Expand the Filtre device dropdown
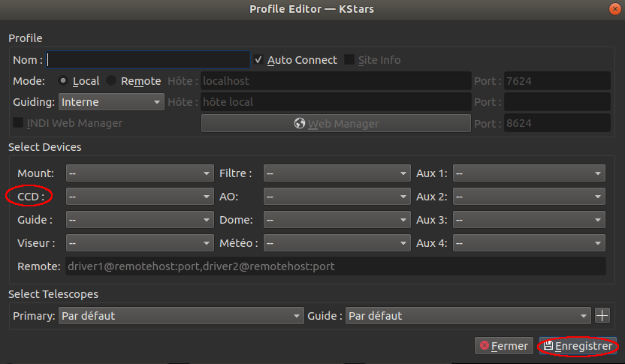This screenshot has width=625, height=364. 337,173
